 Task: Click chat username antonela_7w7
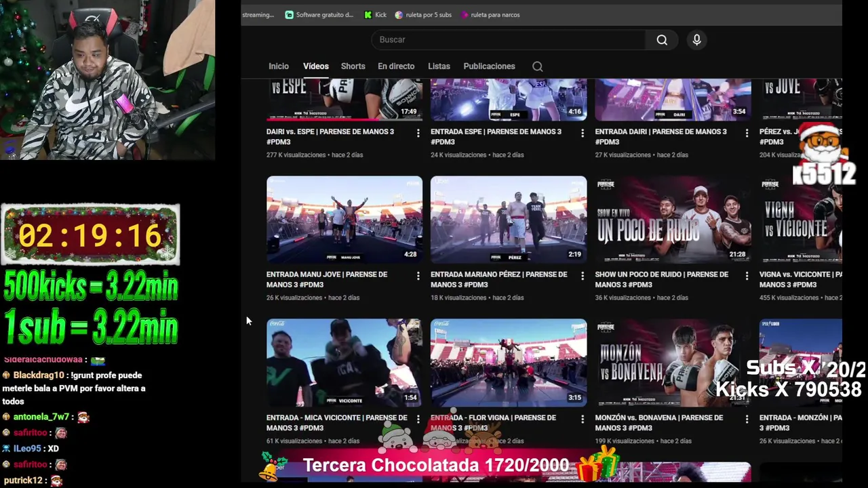point(41,418)
